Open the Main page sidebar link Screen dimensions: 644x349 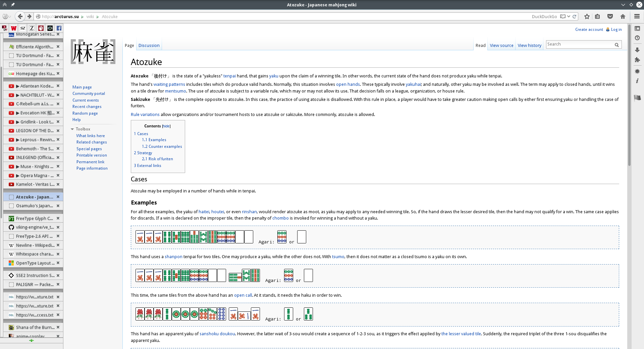coord(82,87)
